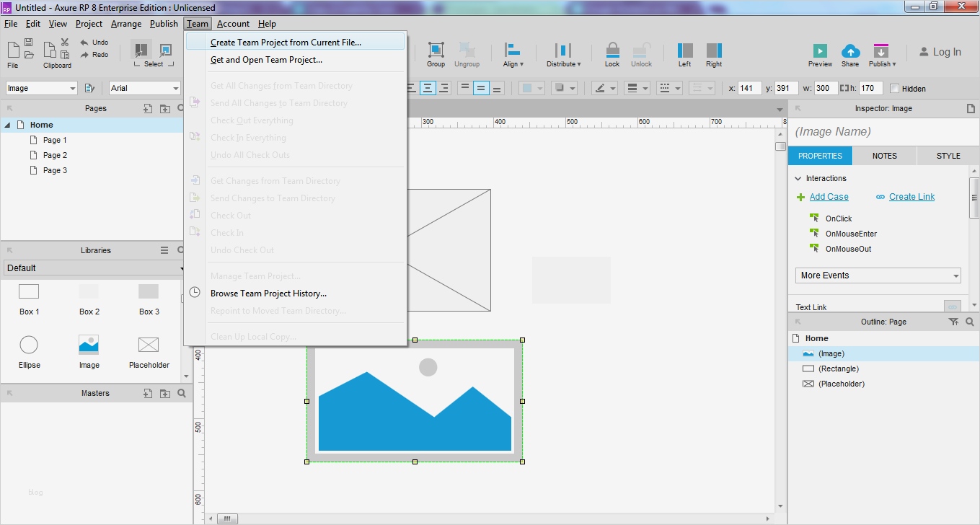The height and width of the screenshot is (525, 980).
Task: Preview the prototype
Action: [820, 55]
